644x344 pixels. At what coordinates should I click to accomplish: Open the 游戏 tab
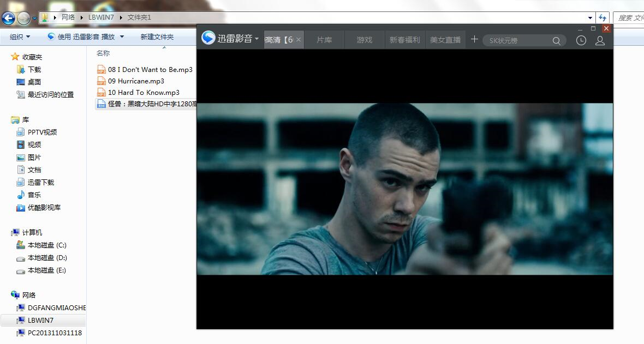(x=365, y=40)
